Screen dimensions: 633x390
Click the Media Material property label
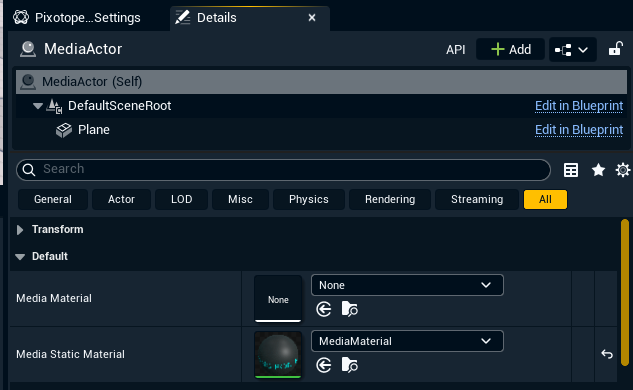(x=54, y=298)
